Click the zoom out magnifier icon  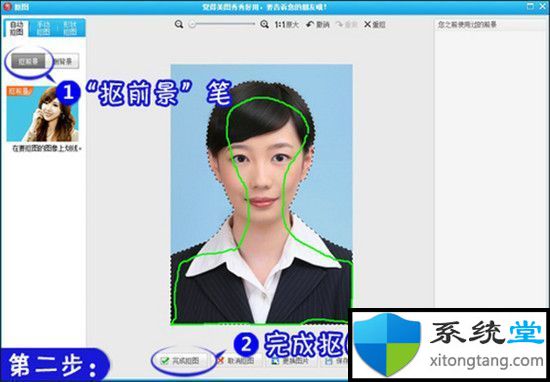[179, 24]
